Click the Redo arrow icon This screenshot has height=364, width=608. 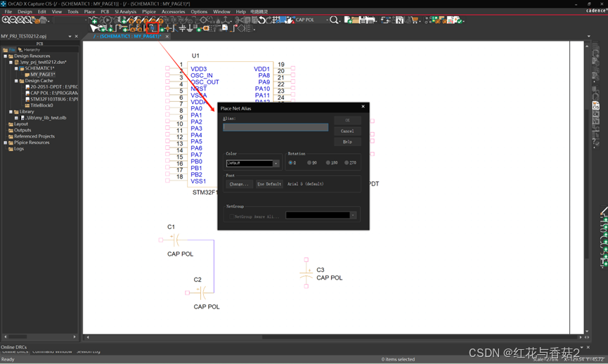tap(269, 20)
